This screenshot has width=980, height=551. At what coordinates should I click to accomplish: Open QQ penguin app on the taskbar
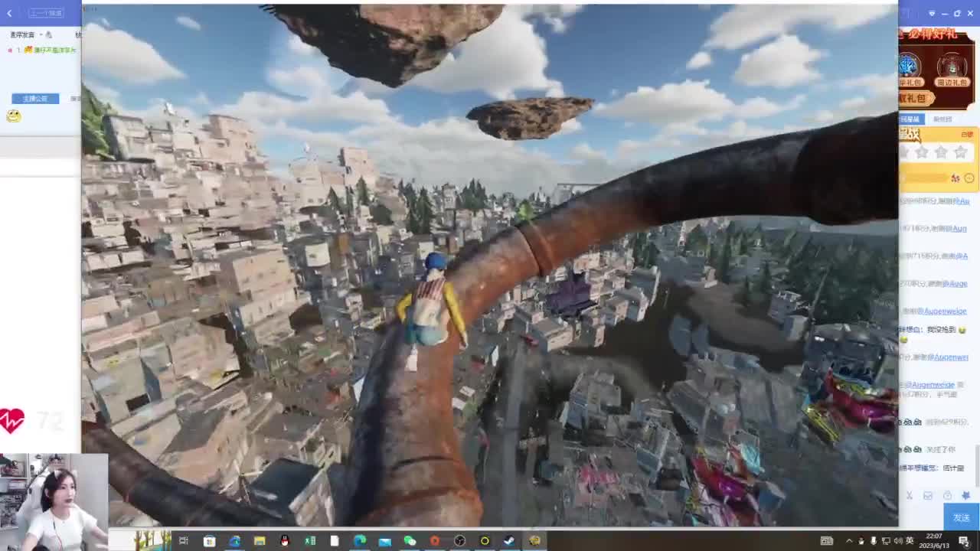point(285,541)
